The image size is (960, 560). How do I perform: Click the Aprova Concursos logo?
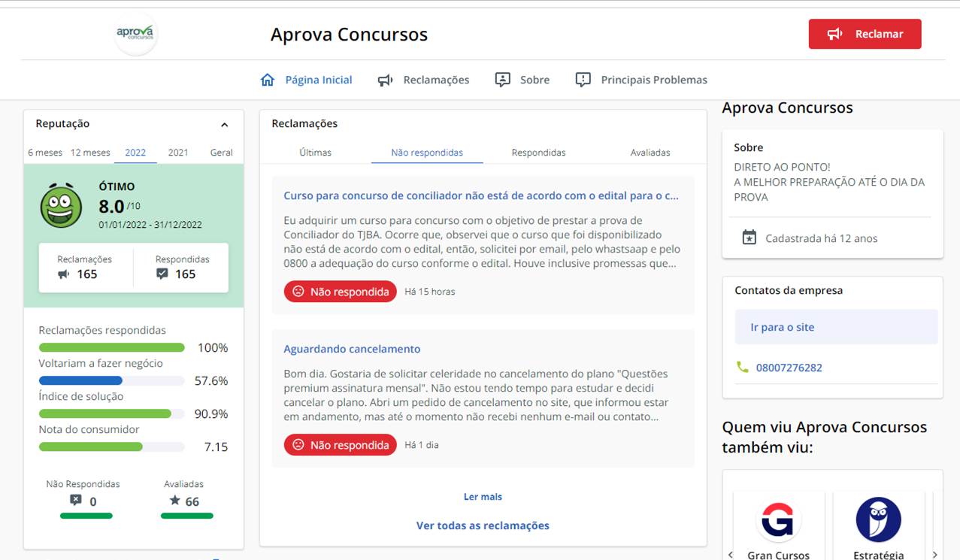click(135, 34)
